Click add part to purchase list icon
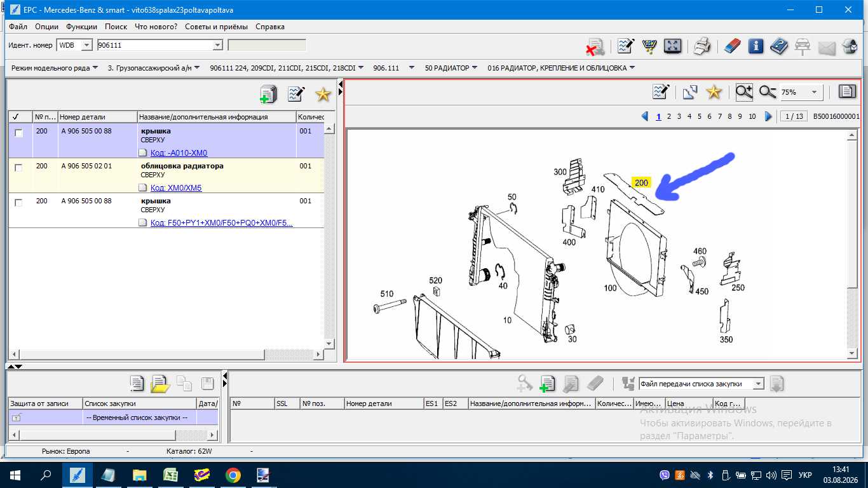This screenshot has height=488, width=868. (547, 383)
